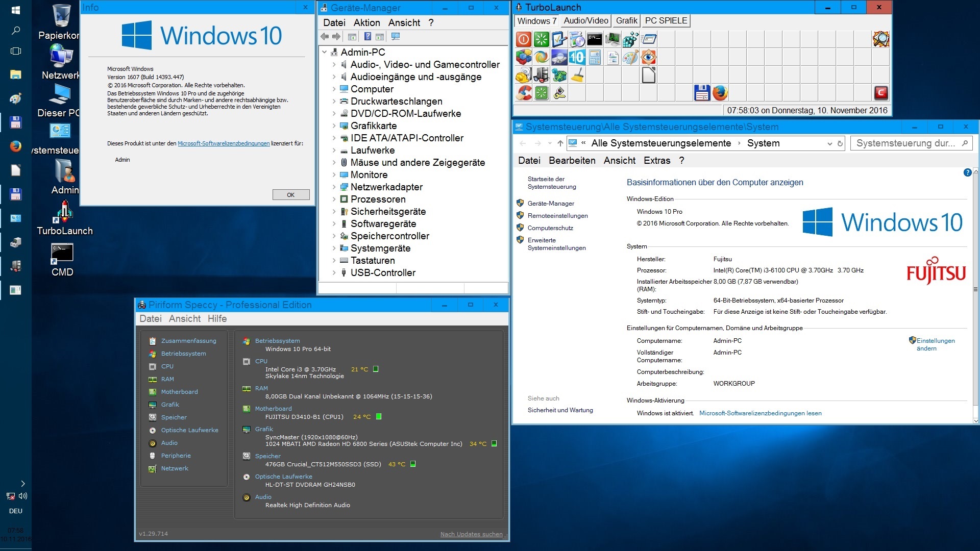Open the Aktion menu in Geräte-Manager
980x551 pixels.
pyautogui.click(x=366, y=23)
